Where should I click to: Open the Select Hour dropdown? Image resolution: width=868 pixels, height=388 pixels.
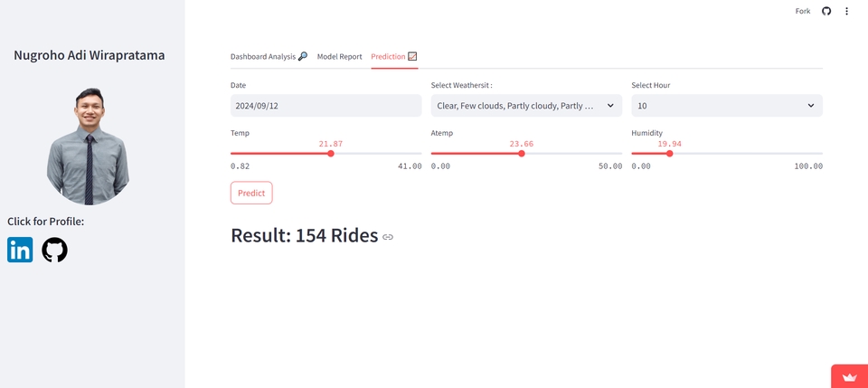pos(726,106)
